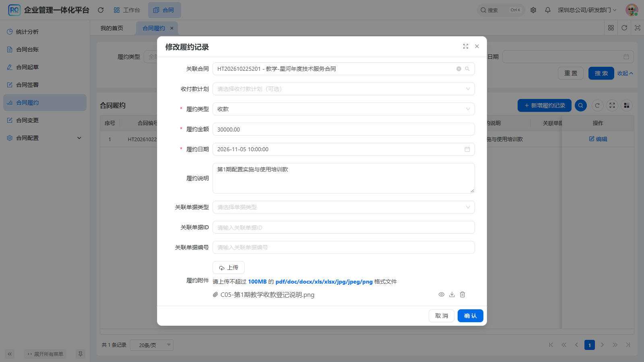Go to 合同台账 in the sidebar
This screenshot has width=644, height=362.
(45, 49)
